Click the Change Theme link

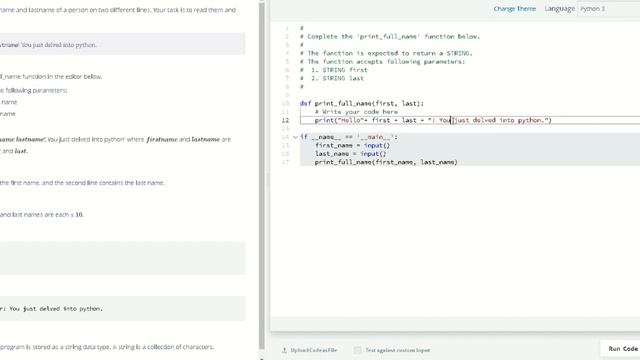(x=514, y=9)
